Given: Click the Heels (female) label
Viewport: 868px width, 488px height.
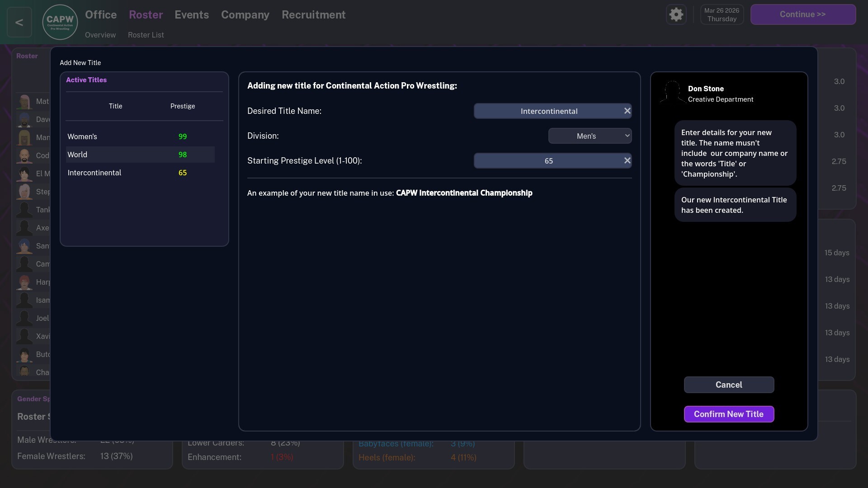Looking at the screenshot, I should point(387,457).
